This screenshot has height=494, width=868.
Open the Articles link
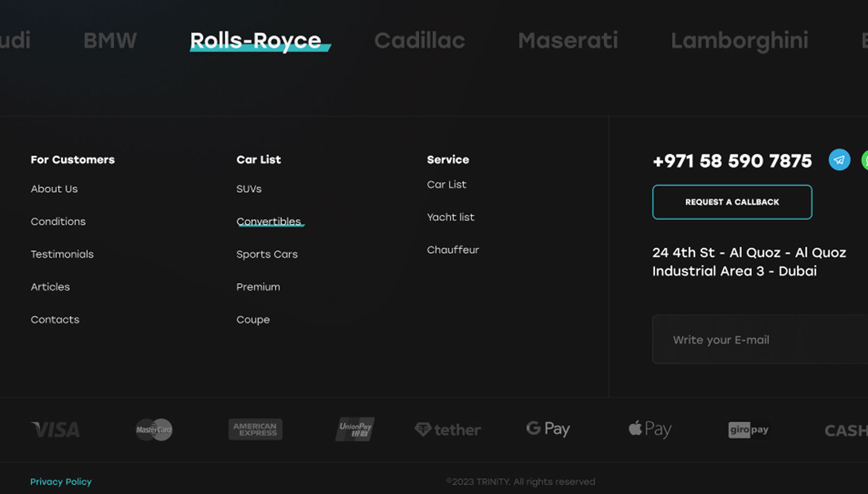(50, 287)
